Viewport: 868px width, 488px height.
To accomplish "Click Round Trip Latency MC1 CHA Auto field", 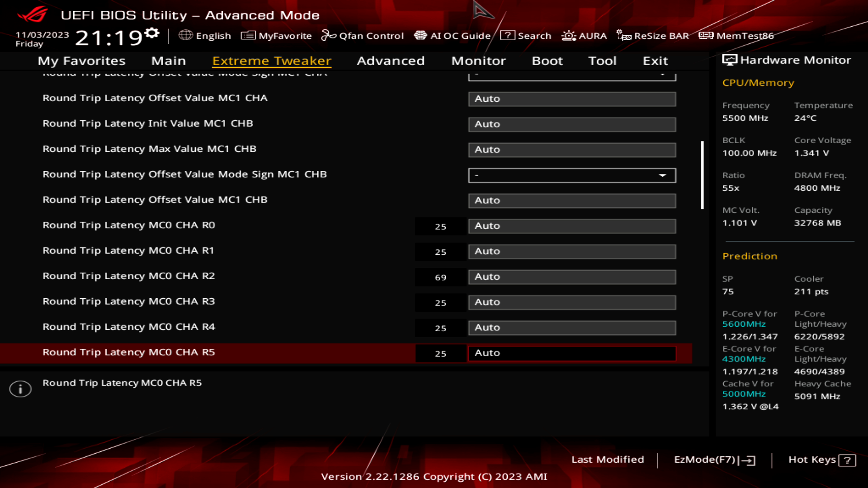I will (571, 99).
